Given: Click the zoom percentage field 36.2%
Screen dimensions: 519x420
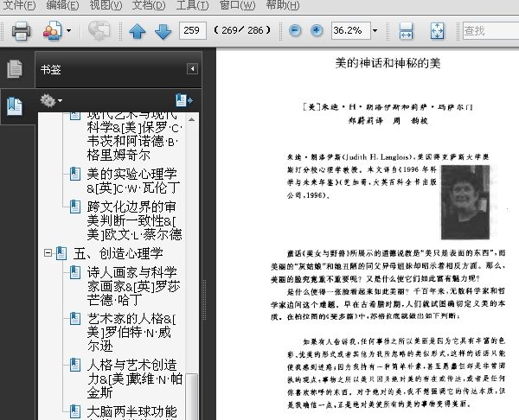Looking at the screenshot, I should tap(351, 31).
